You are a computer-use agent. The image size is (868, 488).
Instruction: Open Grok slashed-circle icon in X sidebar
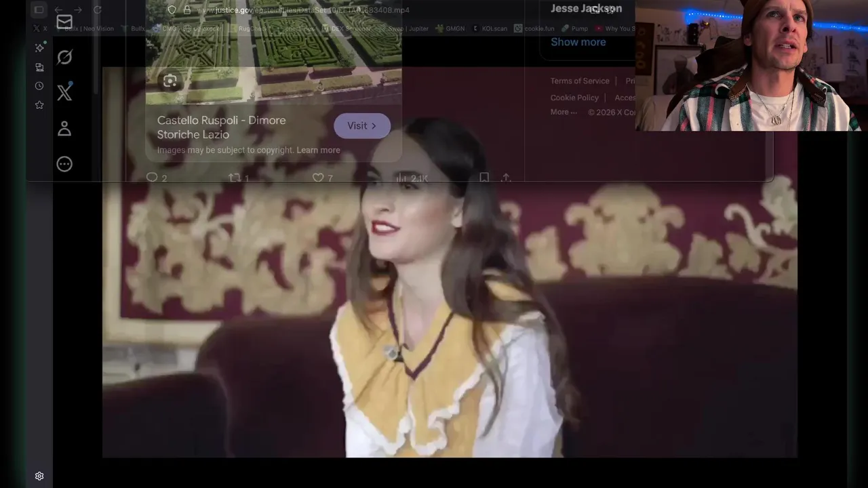click(64, 58)
